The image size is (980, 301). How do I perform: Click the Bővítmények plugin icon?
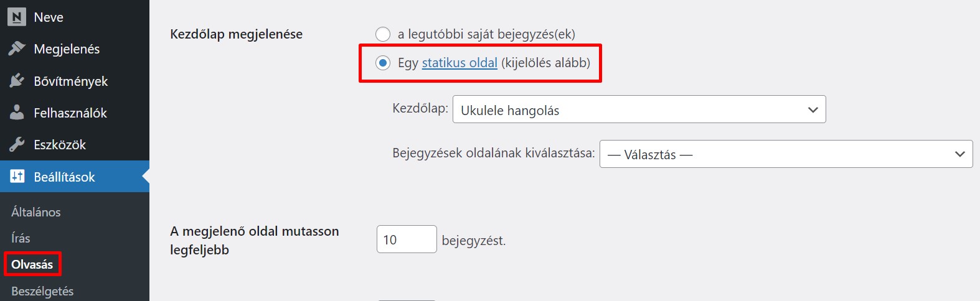pos(17,81)
